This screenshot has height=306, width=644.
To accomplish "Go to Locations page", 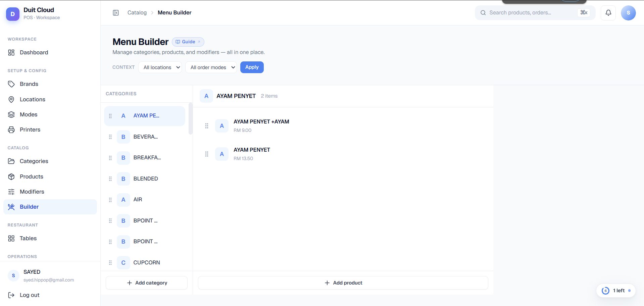I will point(50,99).
